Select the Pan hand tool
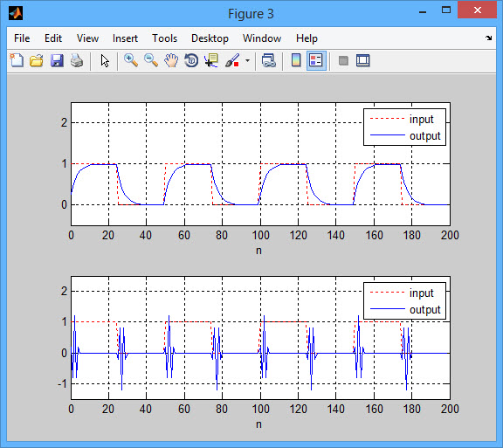The image size is (503, 448). (171, 60)
